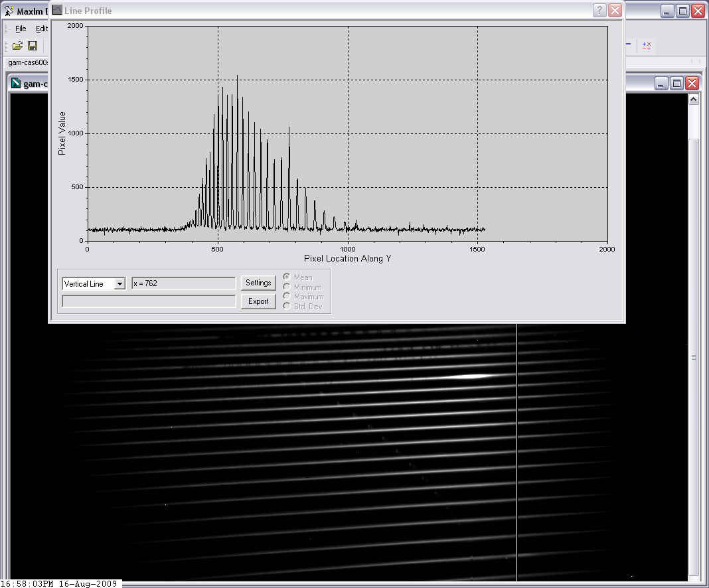Select the Mean radio button
The width and height of the screenshot is (709, 588).
coord(287,277)
